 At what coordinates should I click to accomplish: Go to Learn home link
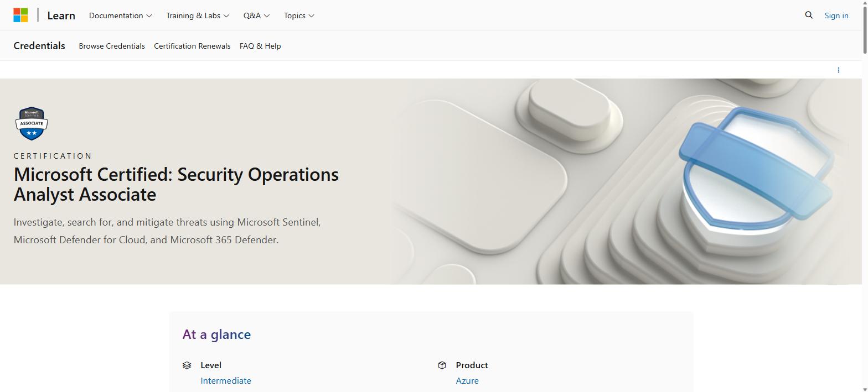coord(61,15)
